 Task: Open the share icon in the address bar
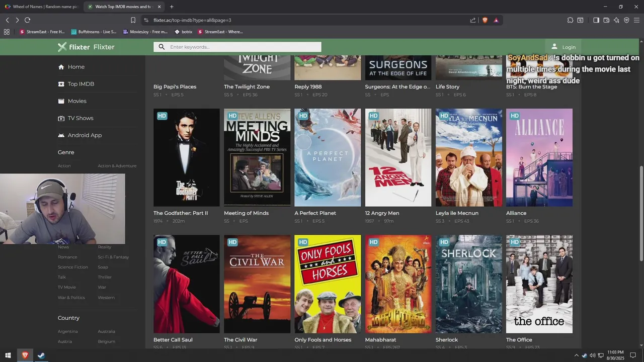coord(473,20)
